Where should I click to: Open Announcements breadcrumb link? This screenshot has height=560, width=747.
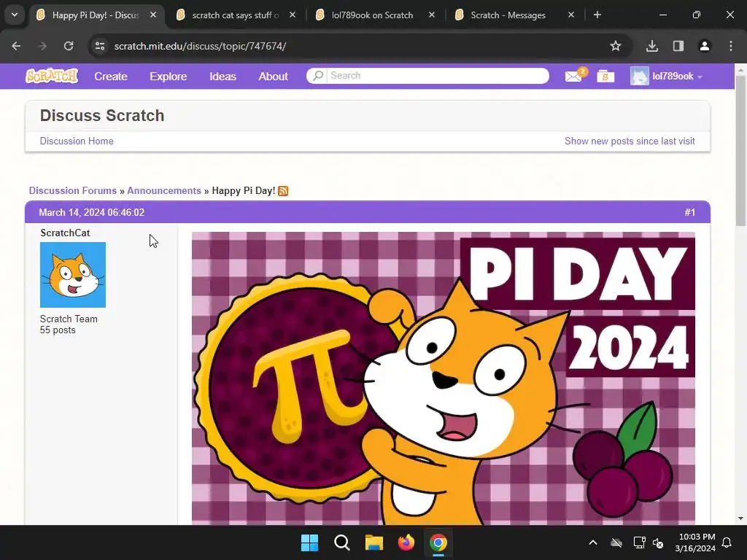click(x=164, y=190)
